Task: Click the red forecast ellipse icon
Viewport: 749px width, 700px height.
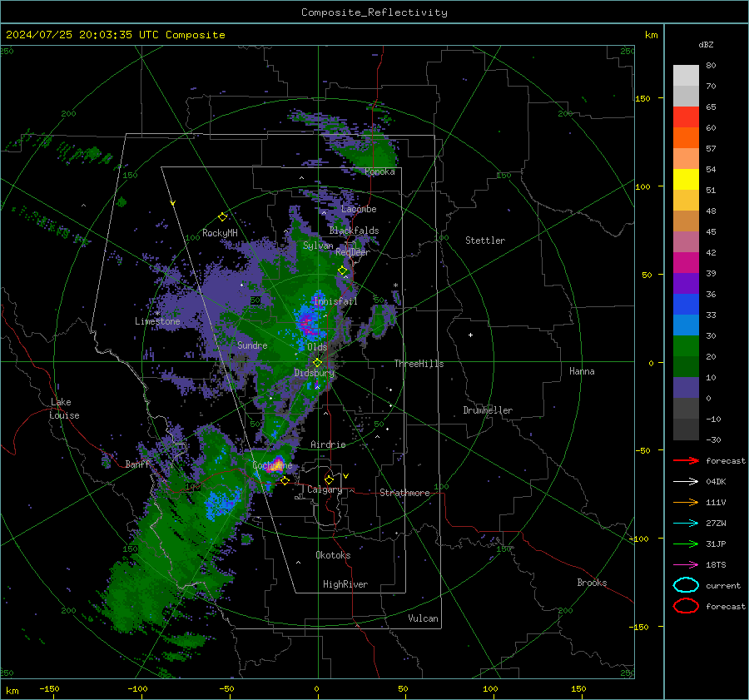Action: (x=686, y=606)
